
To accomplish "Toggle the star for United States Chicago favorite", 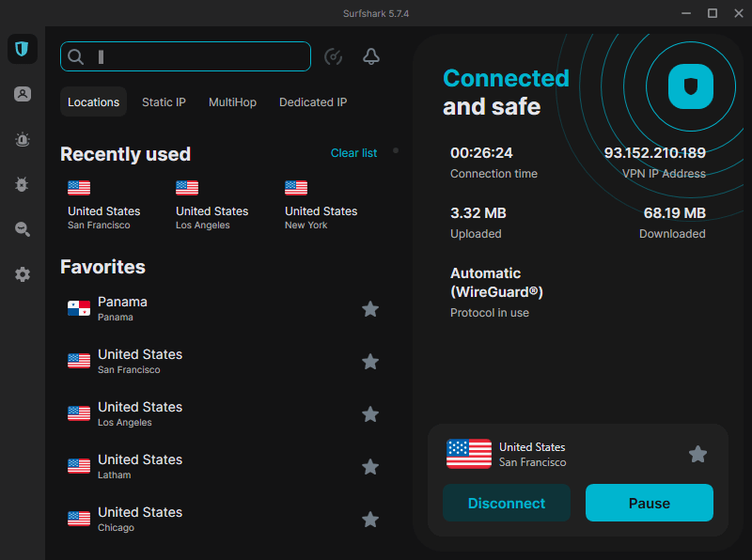I will [370, 520].
